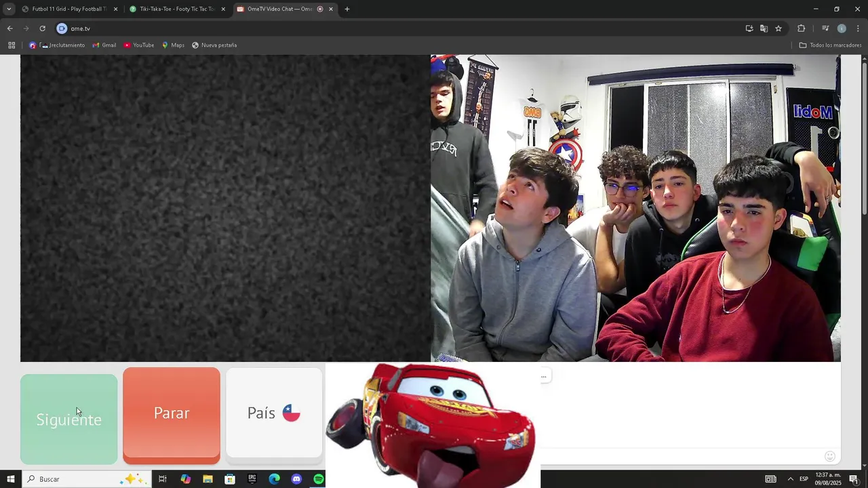The height and width of the screenshot is (488, 868).
Task: Open the Extensions puzzle menu
Action: click(x=802, y=28)
